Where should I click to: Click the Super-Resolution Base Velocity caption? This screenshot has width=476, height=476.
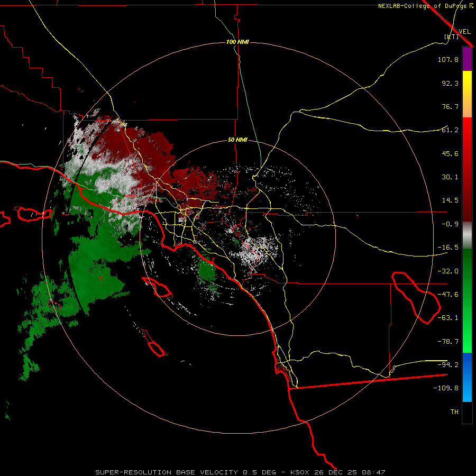pos(167,472)
